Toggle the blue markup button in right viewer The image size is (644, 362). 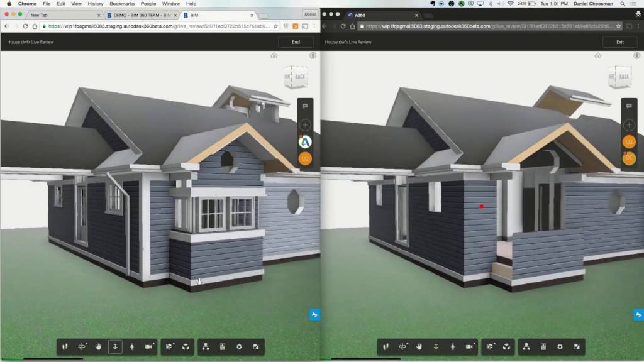(x=638, y=315)
